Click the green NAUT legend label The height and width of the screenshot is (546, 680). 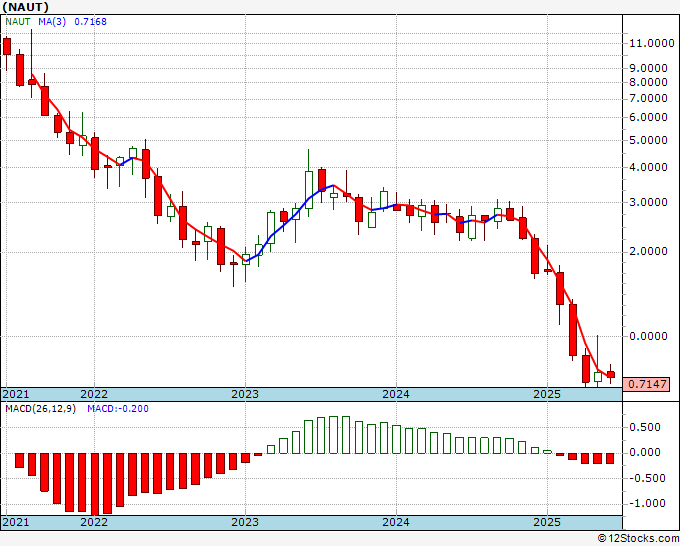[18, 22]
